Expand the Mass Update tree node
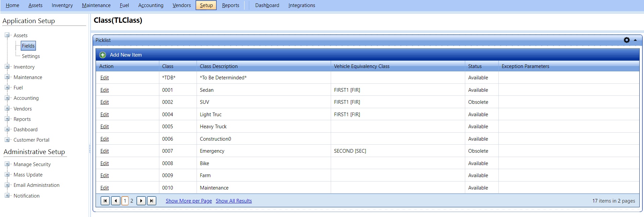Screen dimensions: 644x217 7,174
